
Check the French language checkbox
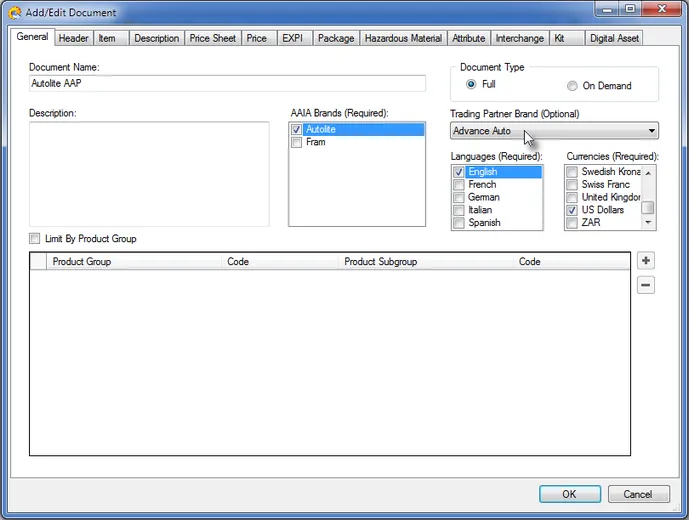click(459, 185)
